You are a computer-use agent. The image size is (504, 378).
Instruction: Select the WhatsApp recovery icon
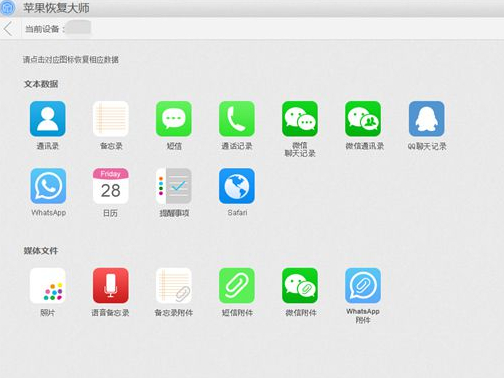tap(48, 186)
